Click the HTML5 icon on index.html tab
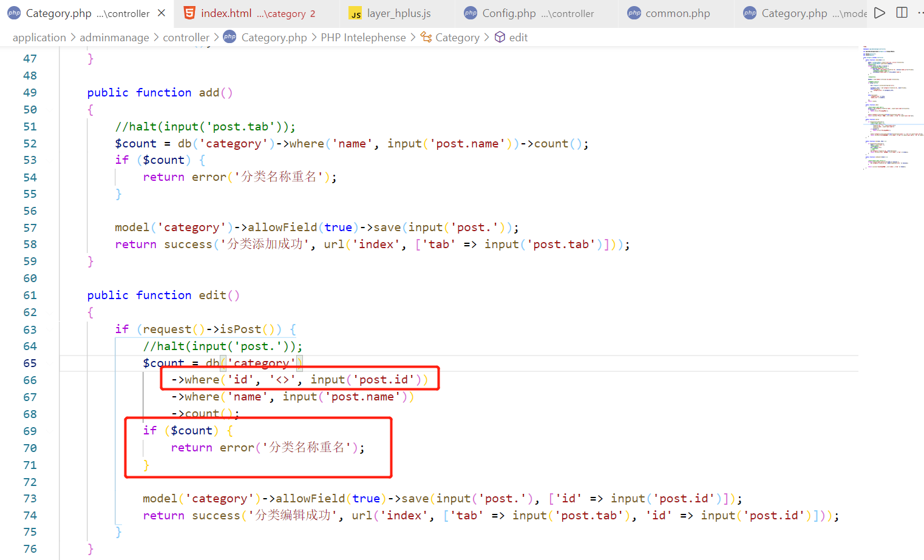Viewport: 924px width, 560px height. pos(189,13)
